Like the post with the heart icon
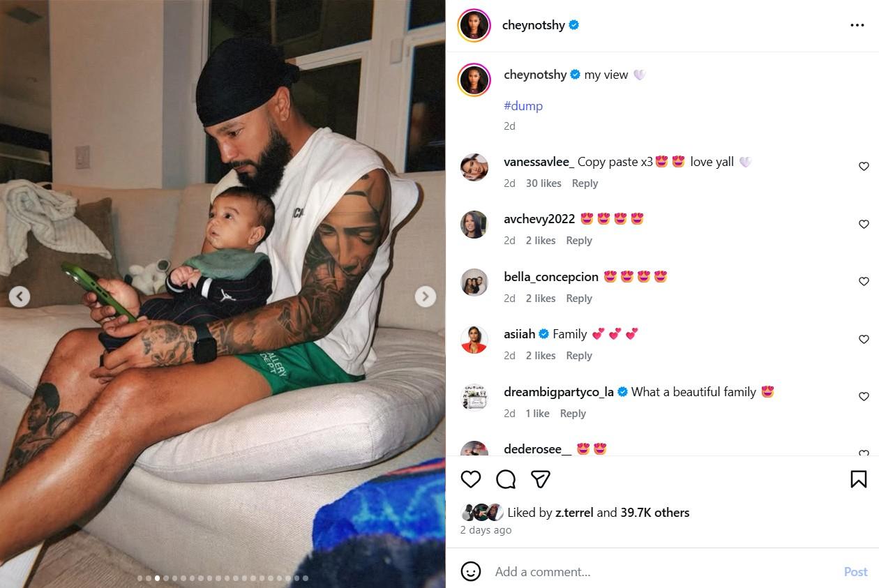879x588 pixels. tap(471, 479)
